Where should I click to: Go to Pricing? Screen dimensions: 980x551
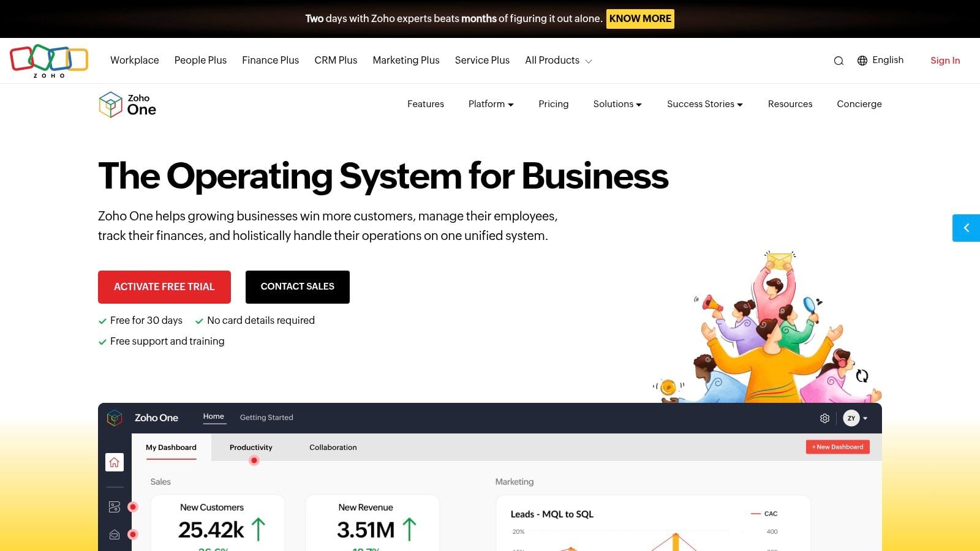(554, 104)
